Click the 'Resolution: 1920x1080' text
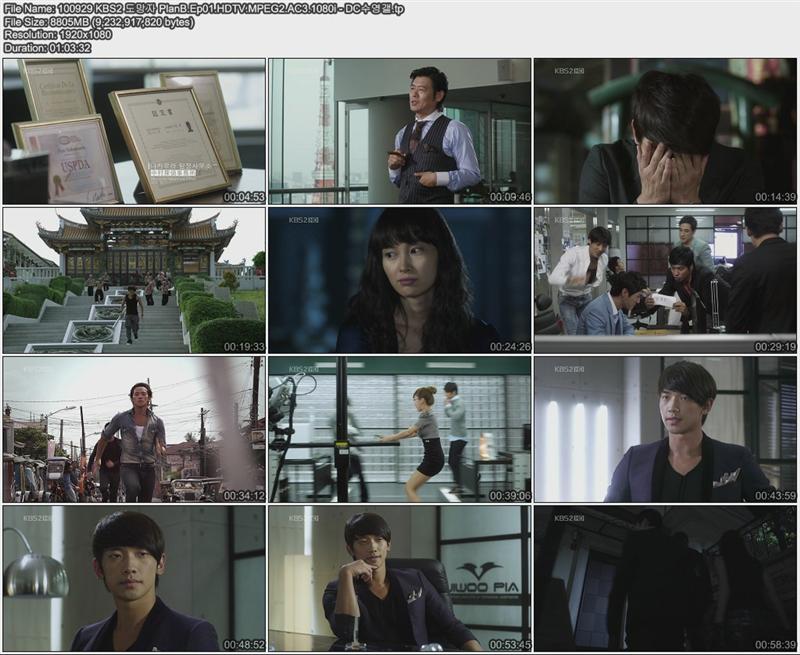The width and height of the screenshot is (800, 655). tap(57, 35)
